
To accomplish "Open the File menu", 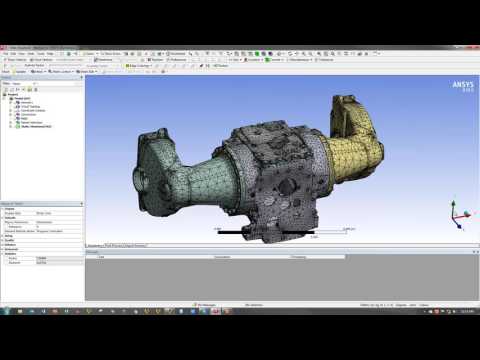I will point(6,54).
